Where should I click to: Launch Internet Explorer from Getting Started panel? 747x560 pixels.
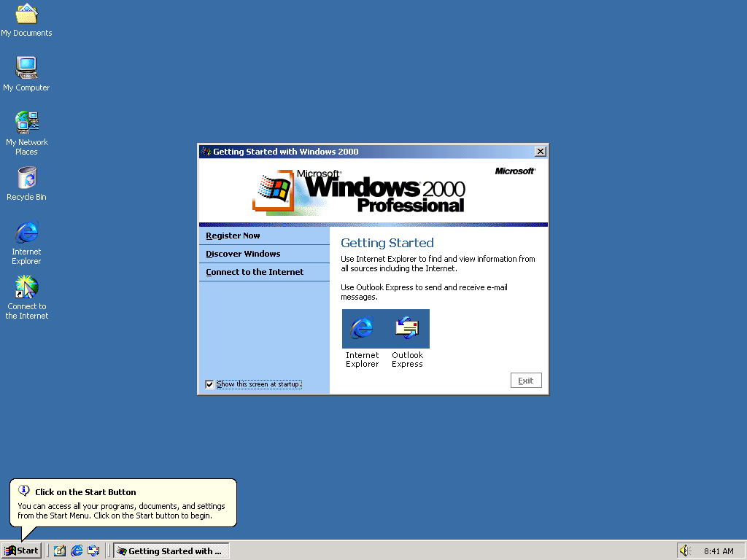[x=362, y=329]
